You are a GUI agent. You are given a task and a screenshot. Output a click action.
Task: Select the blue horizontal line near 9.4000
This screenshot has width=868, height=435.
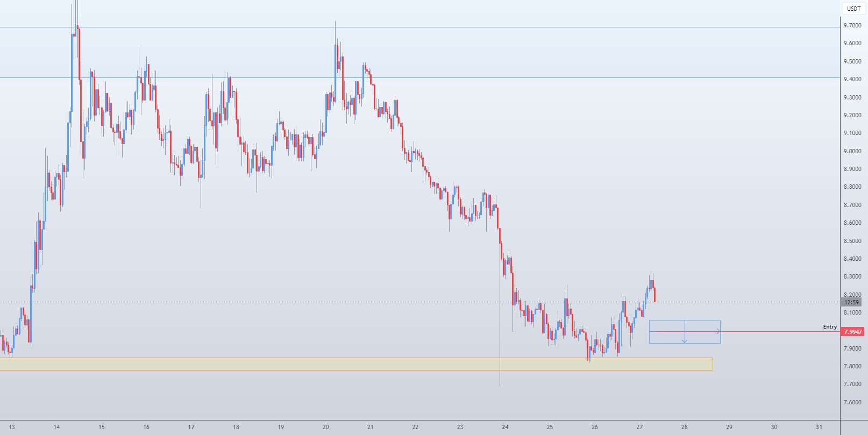point(419,78)
